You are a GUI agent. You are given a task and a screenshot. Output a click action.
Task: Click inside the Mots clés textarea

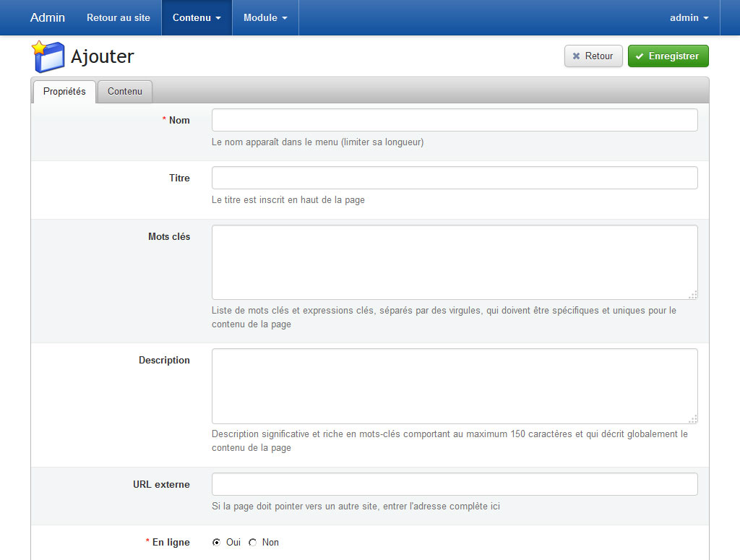tap(454, 262)
